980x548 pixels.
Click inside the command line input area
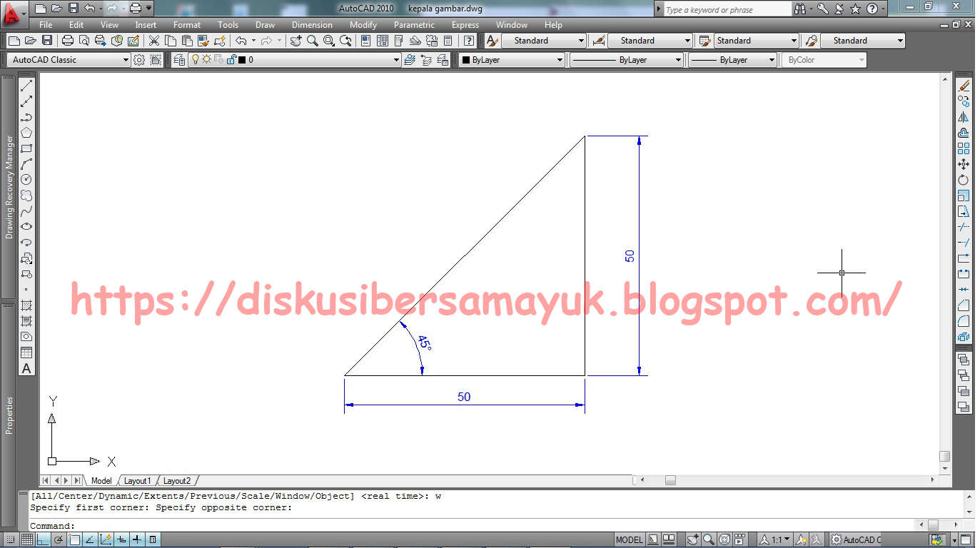click(286, 526)
